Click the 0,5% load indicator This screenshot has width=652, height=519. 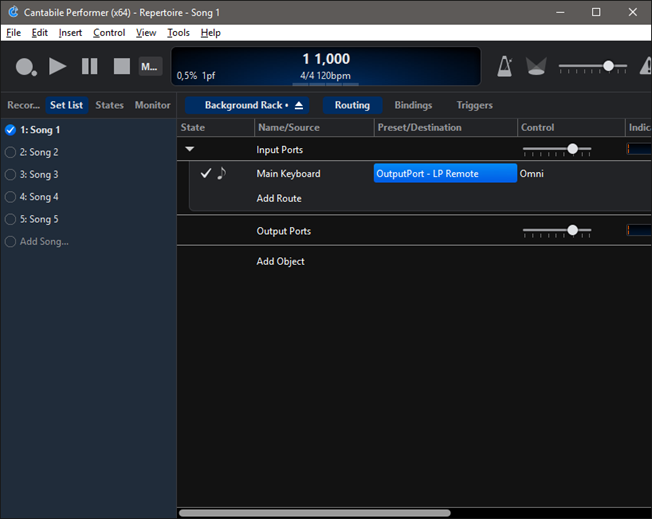point(187,76)
